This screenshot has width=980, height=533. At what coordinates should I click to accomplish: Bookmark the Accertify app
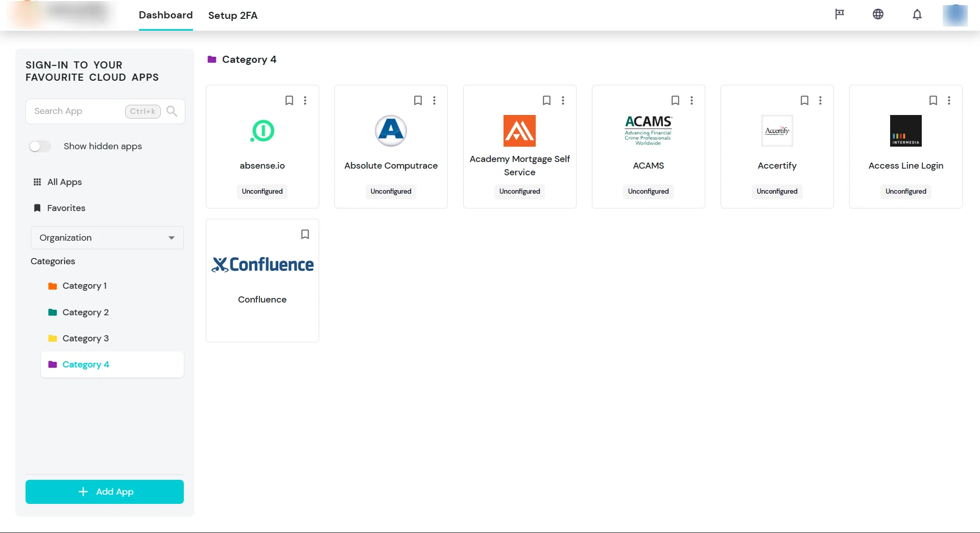pyautogui.click(x=804, y=101)
